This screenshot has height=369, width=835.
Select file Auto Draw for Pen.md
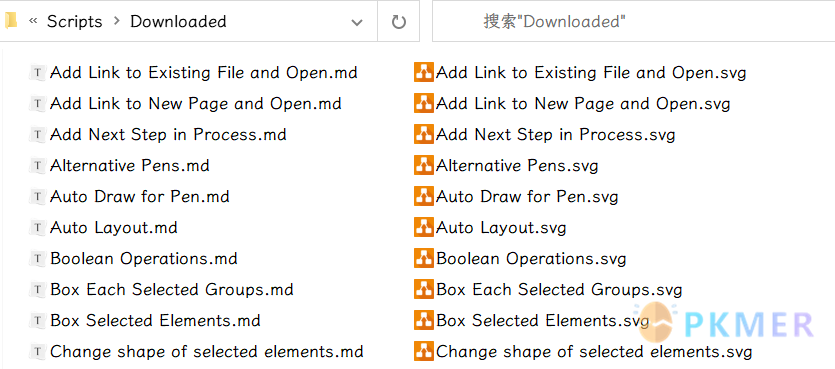click(x=140, y=196)
